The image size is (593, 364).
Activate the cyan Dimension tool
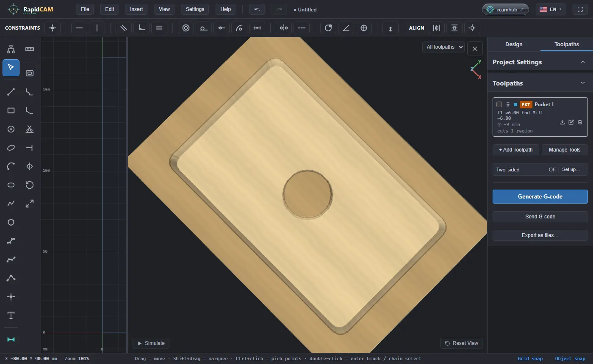click(x=11, y=339)
